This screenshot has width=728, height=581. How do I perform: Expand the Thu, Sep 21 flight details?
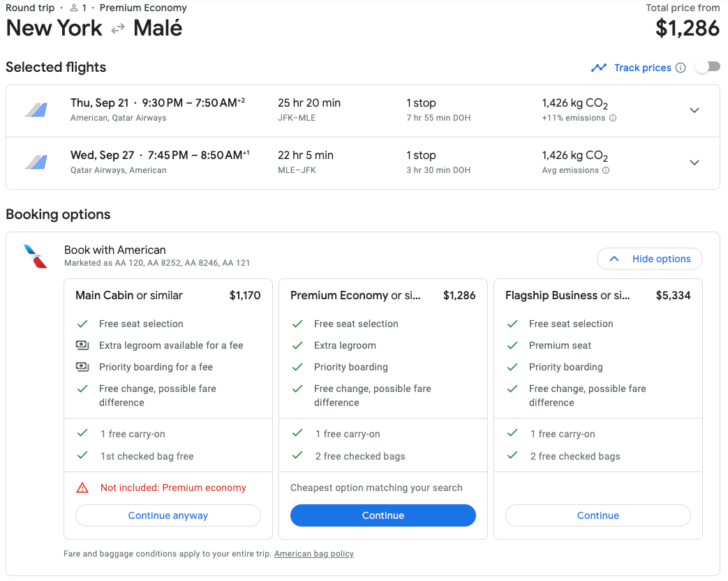[694, 110]
